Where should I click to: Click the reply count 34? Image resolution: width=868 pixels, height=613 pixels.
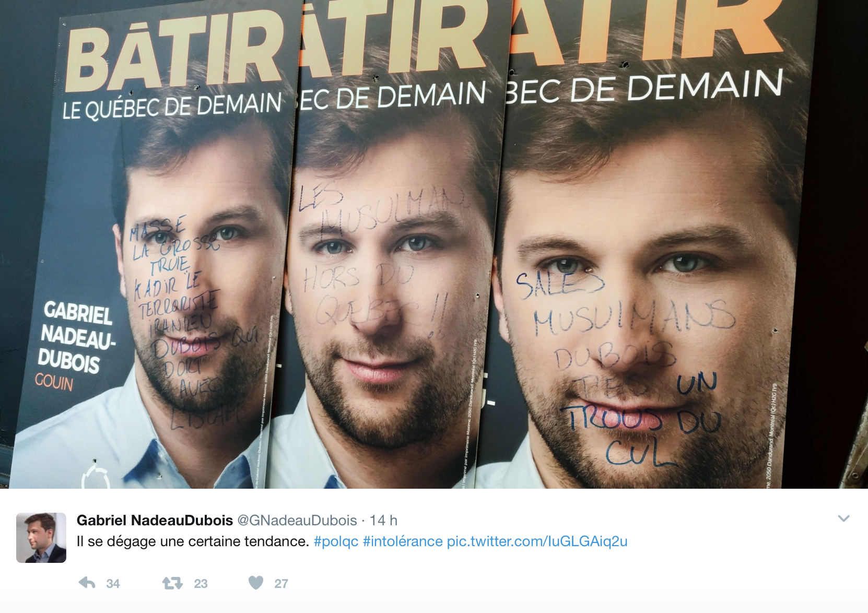tap(113, 584)
